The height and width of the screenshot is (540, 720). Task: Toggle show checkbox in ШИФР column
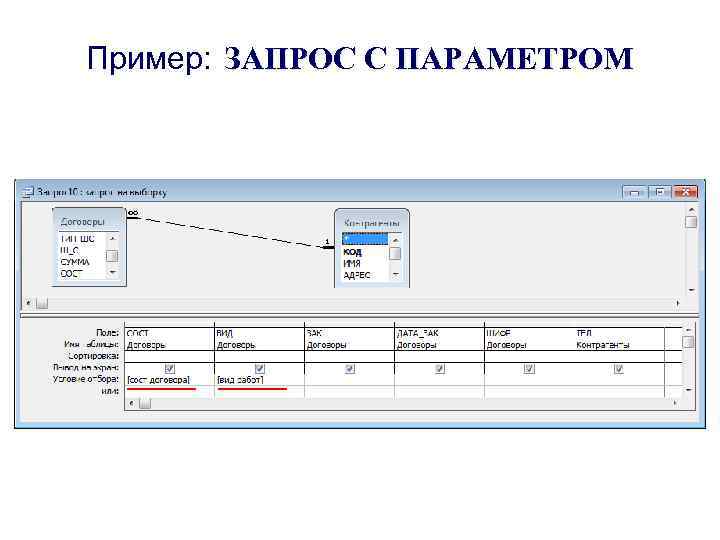click(x=529, y=369)
